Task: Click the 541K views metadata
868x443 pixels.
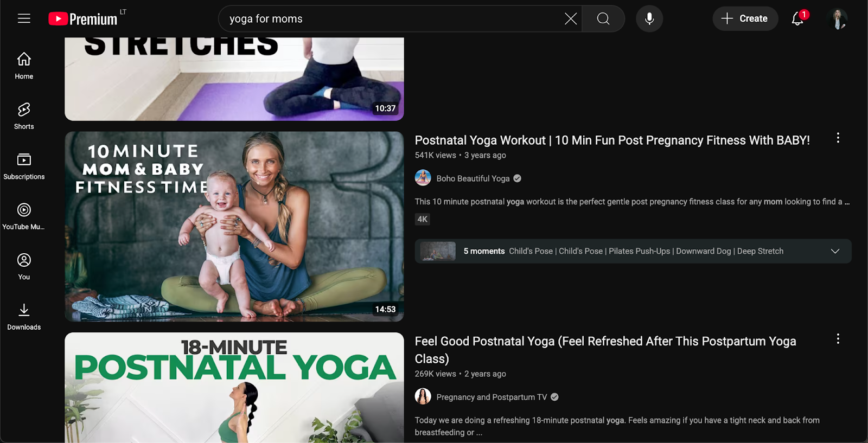Action: coord(436,155)
